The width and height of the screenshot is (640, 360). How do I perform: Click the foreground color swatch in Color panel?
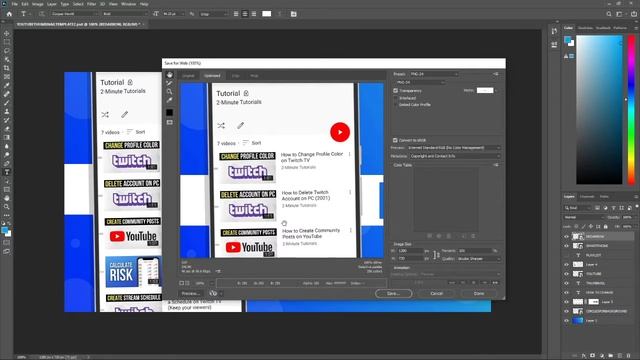(x=567, y=40)
